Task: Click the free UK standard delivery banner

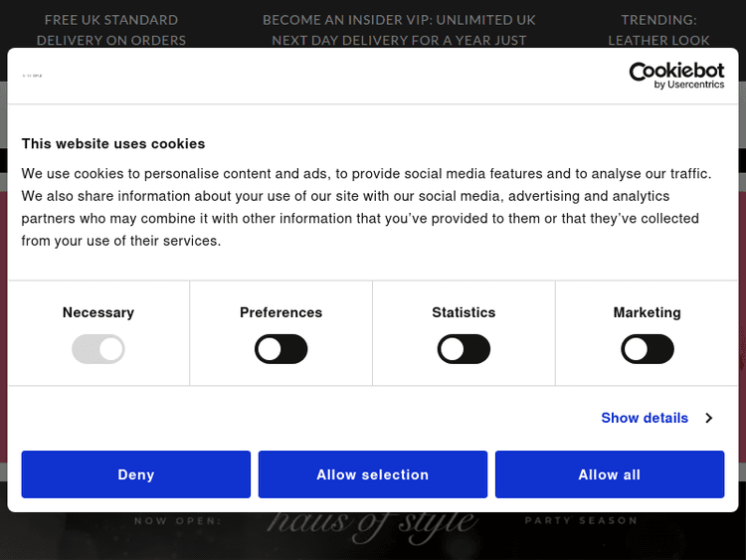Action: coord(111,30)
